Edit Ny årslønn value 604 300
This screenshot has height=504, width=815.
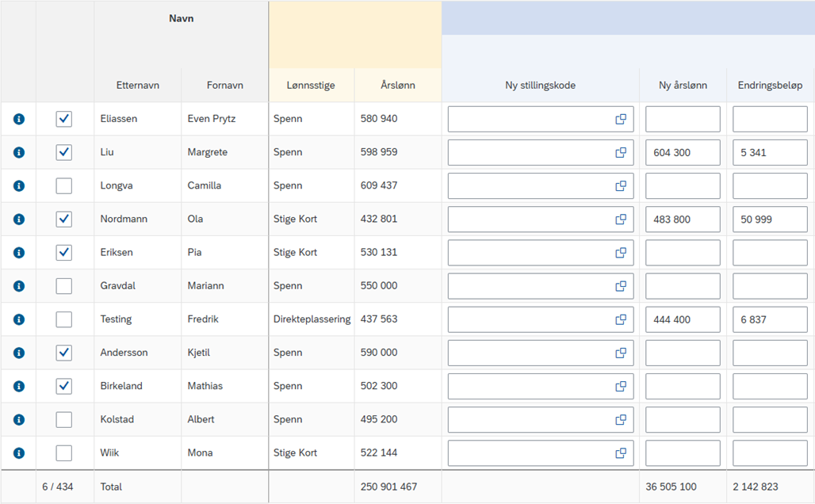683,152
